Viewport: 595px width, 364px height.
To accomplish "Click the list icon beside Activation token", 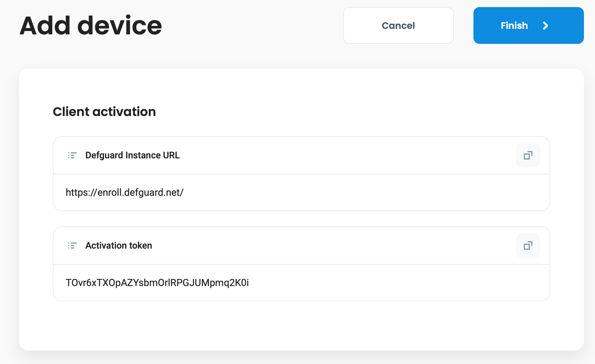I will (72, 246).
